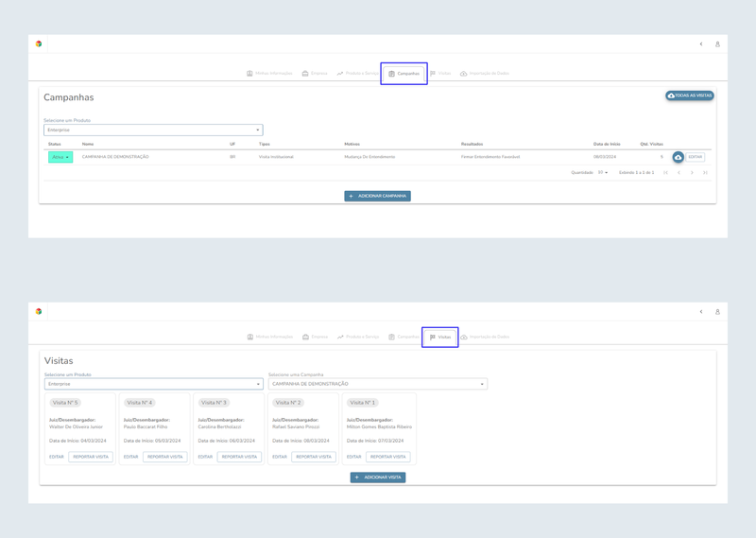Open Empresa tab on the Visitas screen
This screenshot has height=538, width=756.
pos(315,337)
